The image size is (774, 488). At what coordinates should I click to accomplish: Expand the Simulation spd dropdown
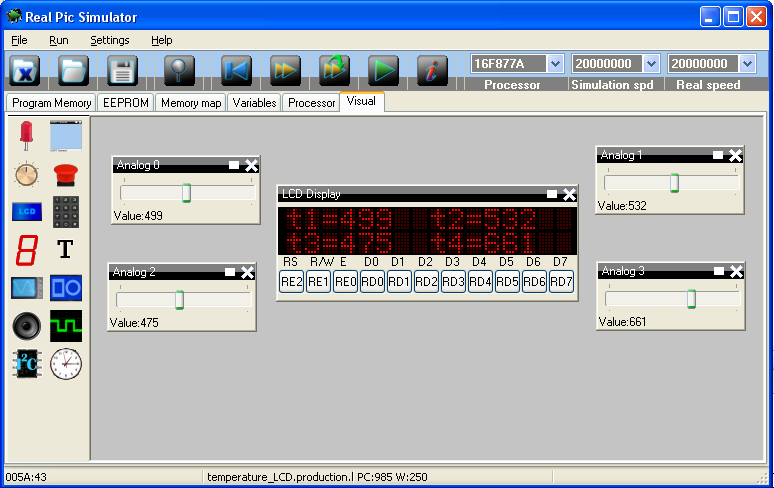point(651,63)
